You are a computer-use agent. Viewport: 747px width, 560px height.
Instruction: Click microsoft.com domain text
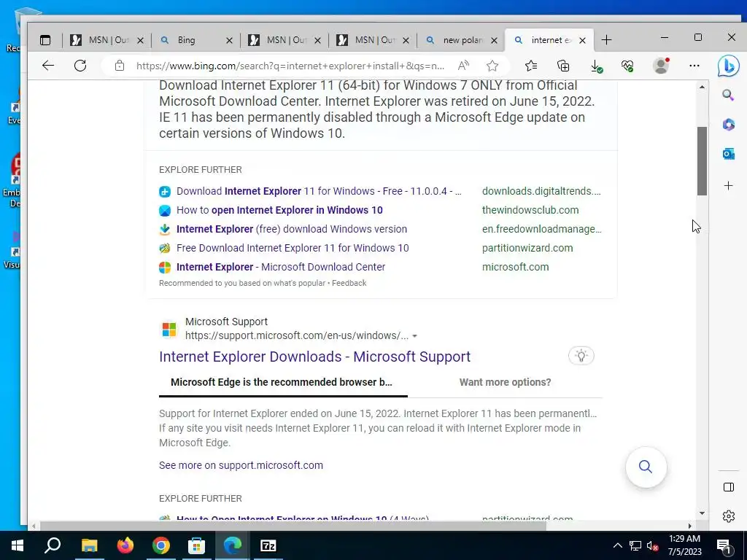[516, 267]
